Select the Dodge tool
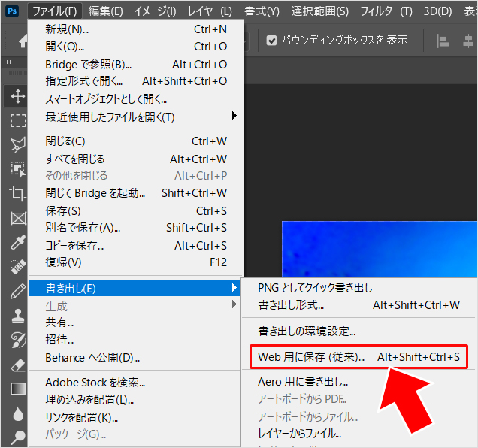478x448 pixels. pyautogui.click(x=18, y=437)
